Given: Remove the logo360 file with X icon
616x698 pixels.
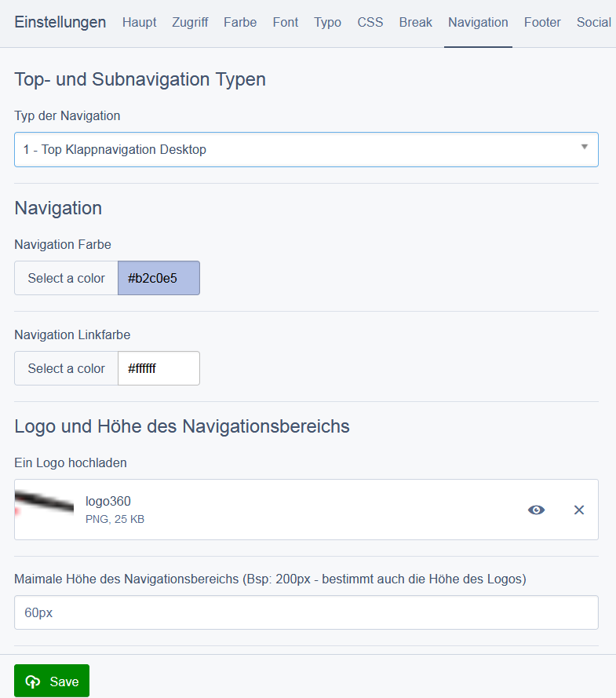Looking at the screenshot, I should tap(579, 510).
